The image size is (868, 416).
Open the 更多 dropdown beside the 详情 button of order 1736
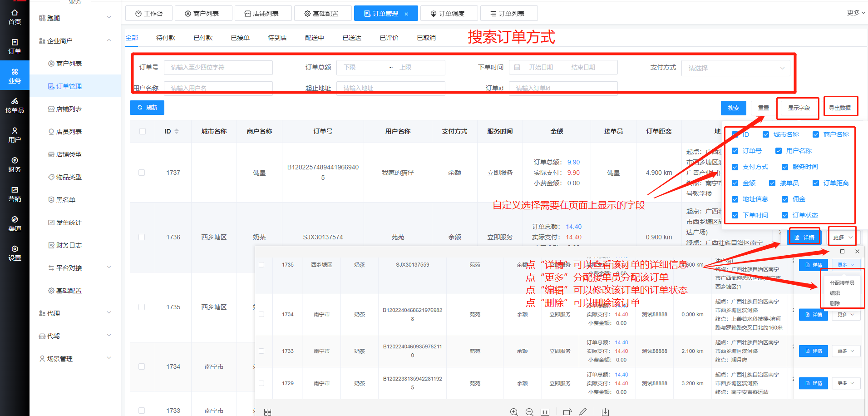pos(843,237)
